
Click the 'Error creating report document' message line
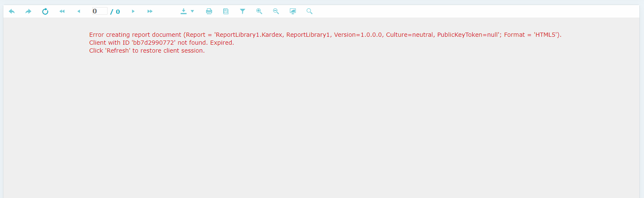[x=325, y=35]
